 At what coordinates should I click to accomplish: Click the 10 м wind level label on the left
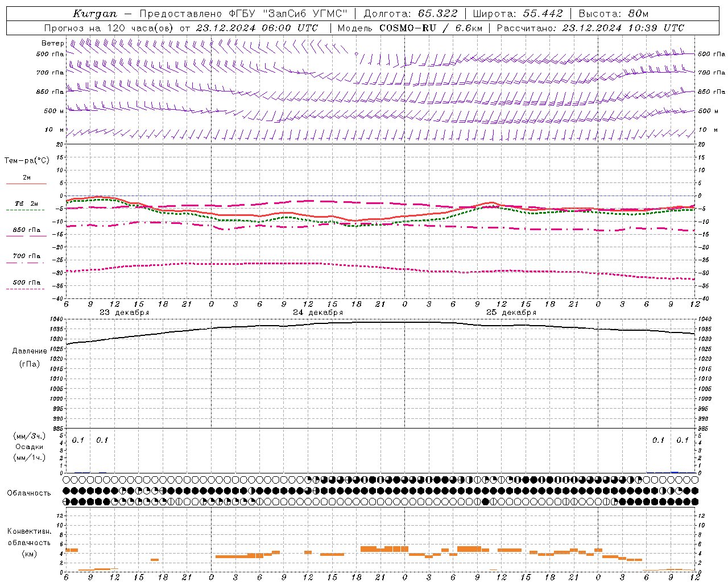tap(55, 130)
